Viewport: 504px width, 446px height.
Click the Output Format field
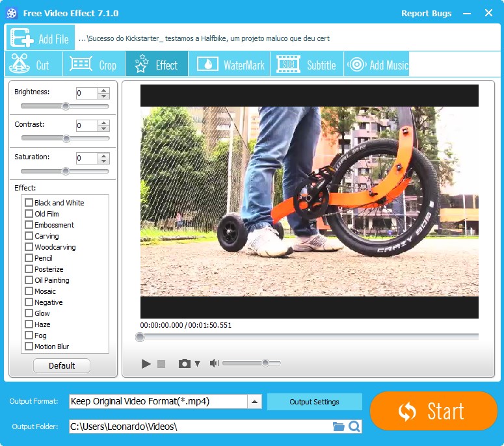click(158, 402)
